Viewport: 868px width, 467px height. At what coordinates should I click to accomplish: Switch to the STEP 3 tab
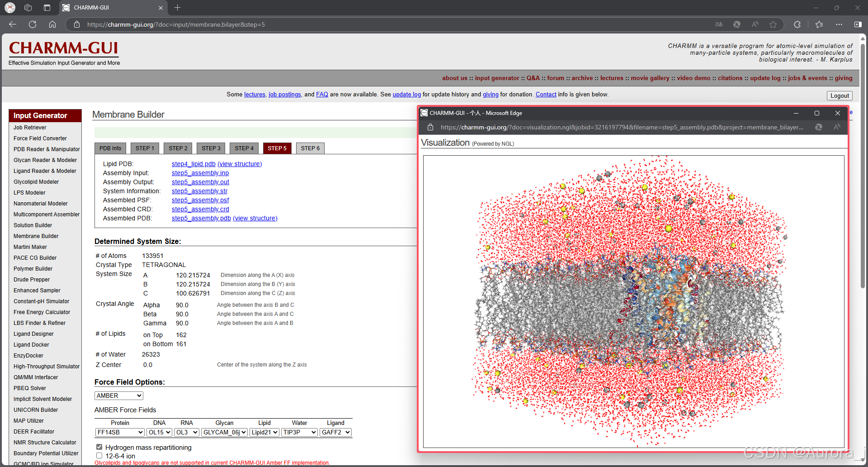211,148
